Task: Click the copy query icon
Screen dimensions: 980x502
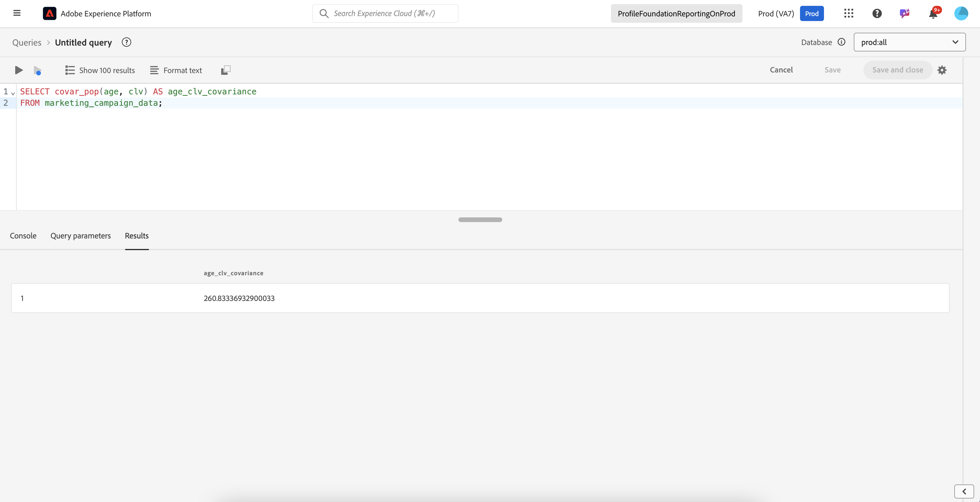Action: point(226,70)
